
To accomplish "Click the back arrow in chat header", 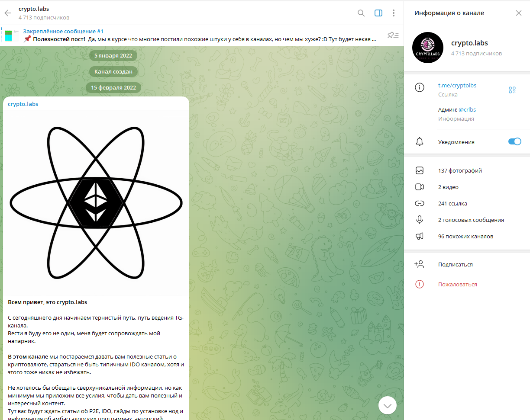I will coord(8,13).
